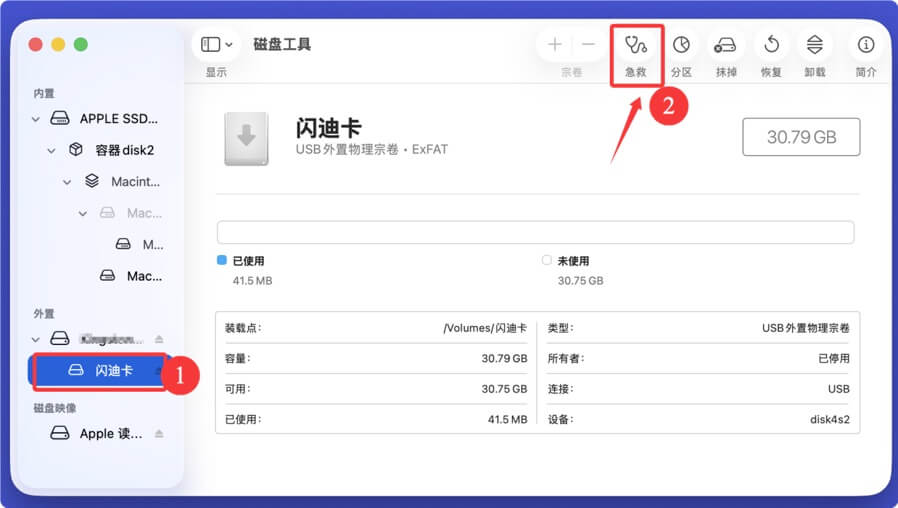This screenshot has width=898, height=508.
Task: Click the USB 外置物理宗卷 • ExFAT subtitle
Action: click(372, 149)
